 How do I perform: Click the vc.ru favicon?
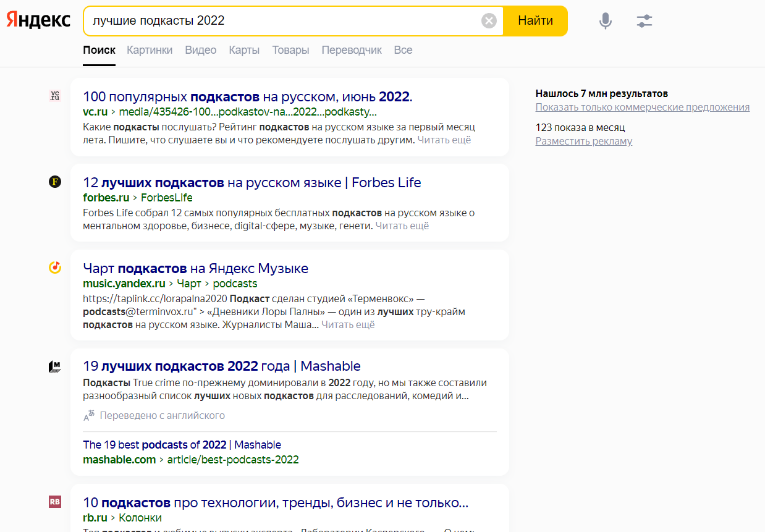tap(55, 96)
